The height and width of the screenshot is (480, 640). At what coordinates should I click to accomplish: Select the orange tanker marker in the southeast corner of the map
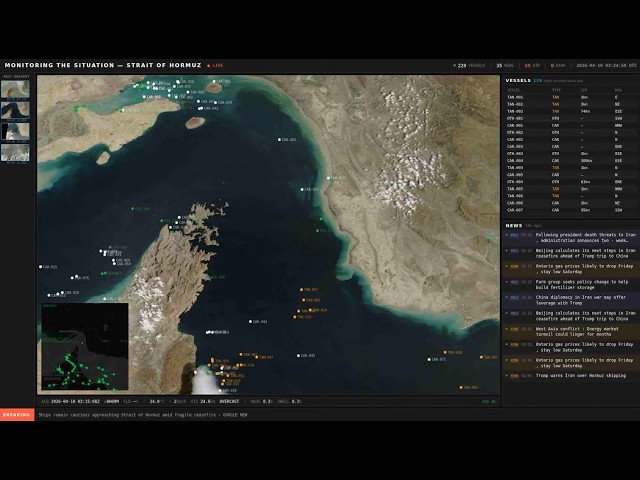point(461,387)
